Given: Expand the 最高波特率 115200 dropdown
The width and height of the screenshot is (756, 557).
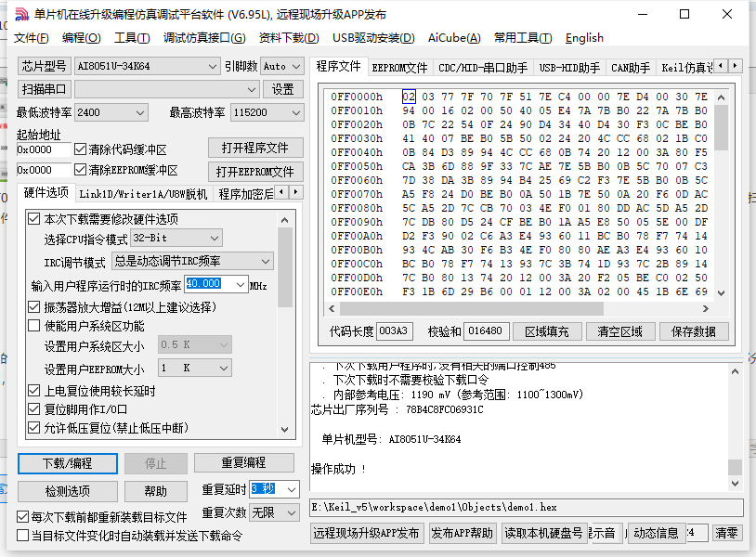Looking at the screenshot, I should click(x=296, y=112).
